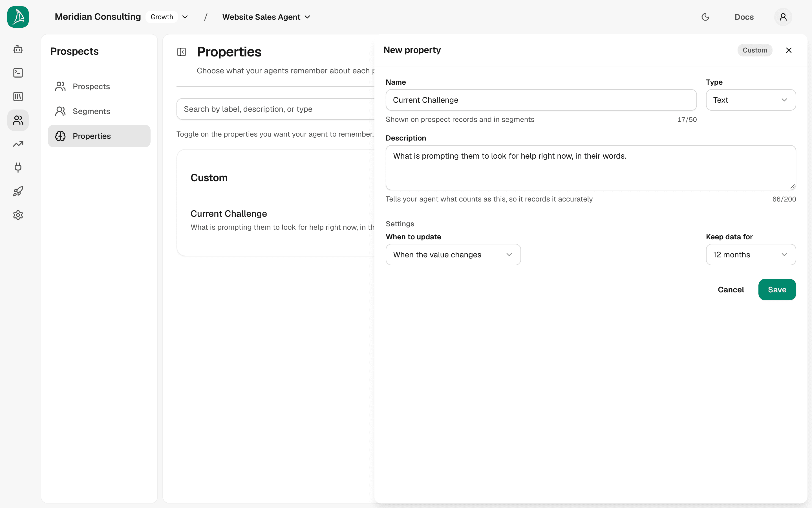Open the rocket deploy sidebar icon
Screen dimensions: 812x508
18,192
